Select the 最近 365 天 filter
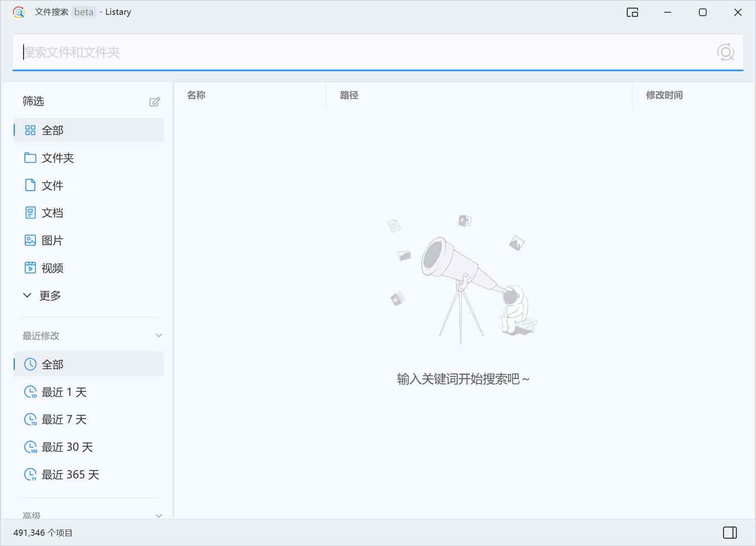The image size is (756, 546). (x=70, y=475)
